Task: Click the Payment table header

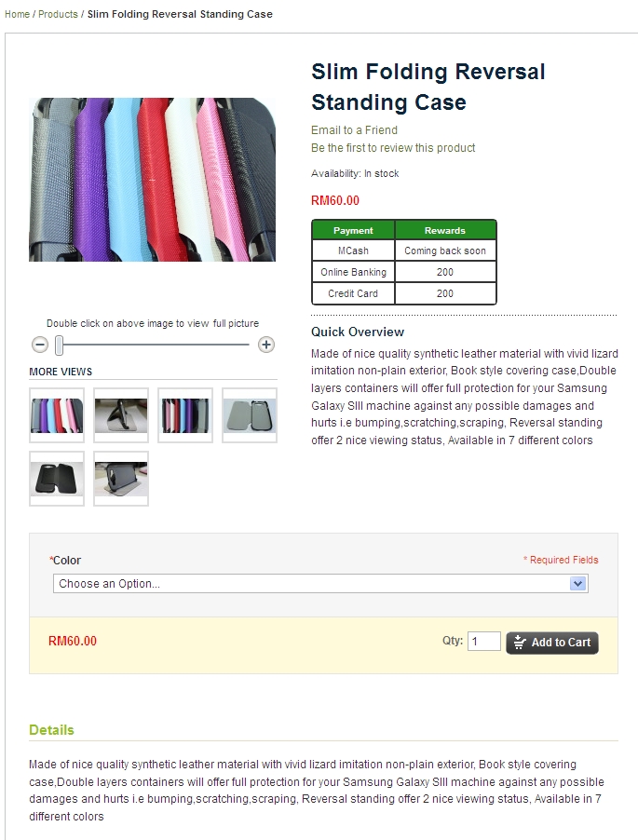Action: tap(353, 230)
